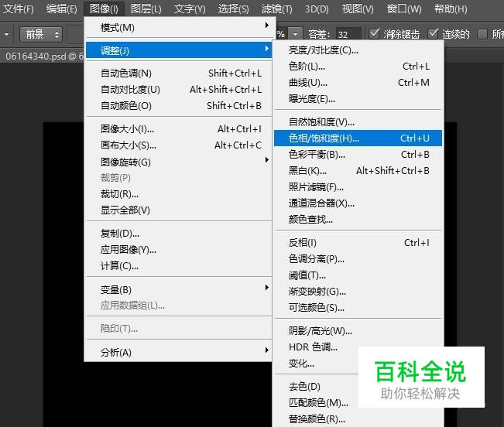The width and height of the screenshot is (504, 427).
Task: Open 色调分离(P)... adjustment
Action: 358,259
